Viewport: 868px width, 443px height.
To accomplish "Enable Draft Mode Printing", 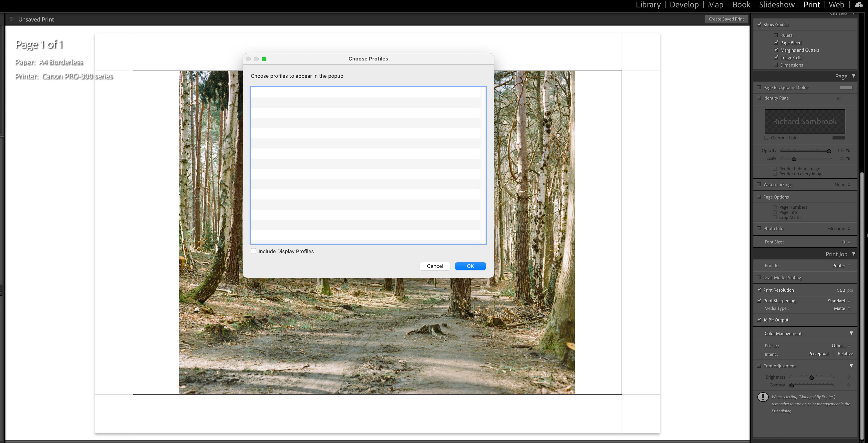I will coord(759,277).
